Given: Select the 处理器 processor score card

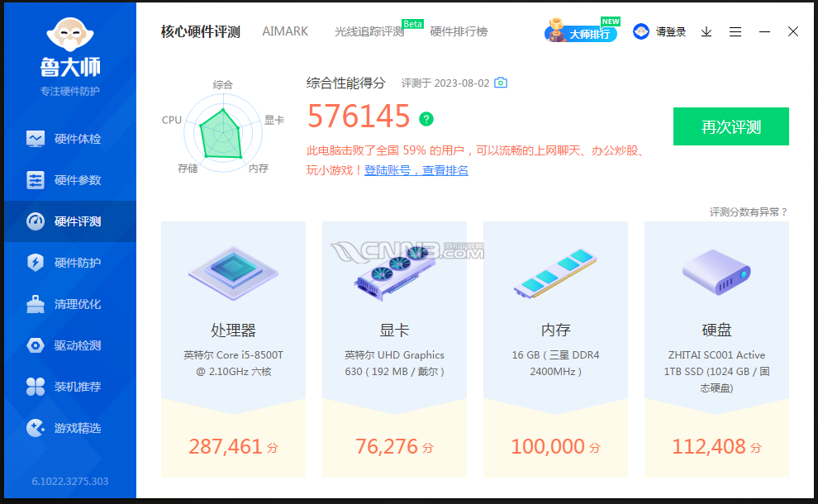Looking at the screenshot, I should click(x=233, y=349).
